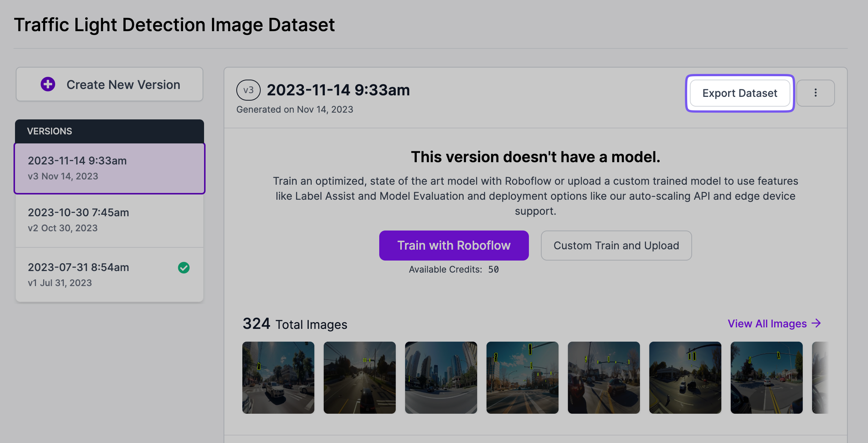Switch to version 2023-10-30 7:45am
The height and width of the screenshot is (443, 868).
pos(110,220)
